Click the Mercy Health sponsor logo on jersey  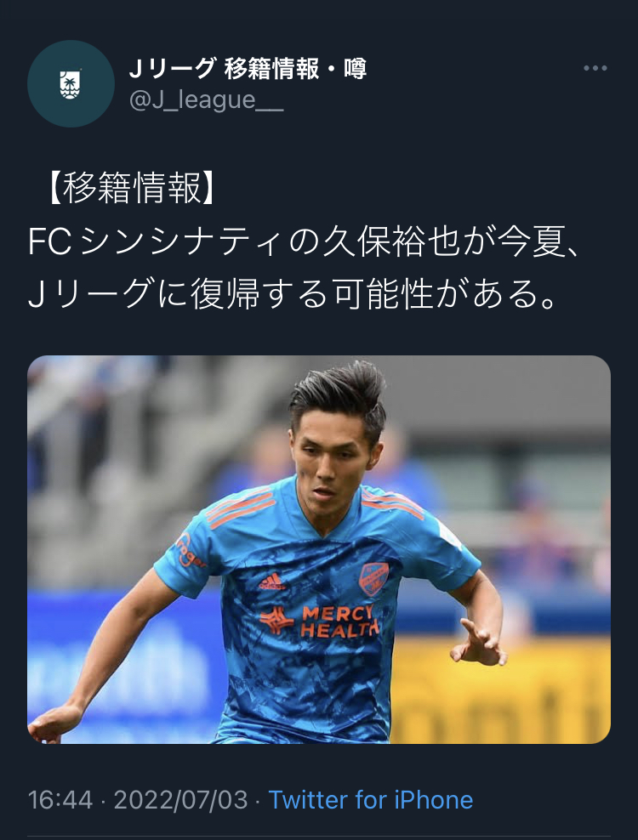point(320,621)
